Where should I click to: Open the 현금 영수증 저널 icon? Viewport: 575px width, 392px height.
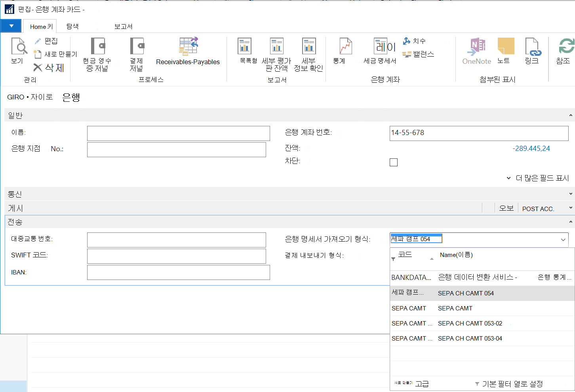98,46
